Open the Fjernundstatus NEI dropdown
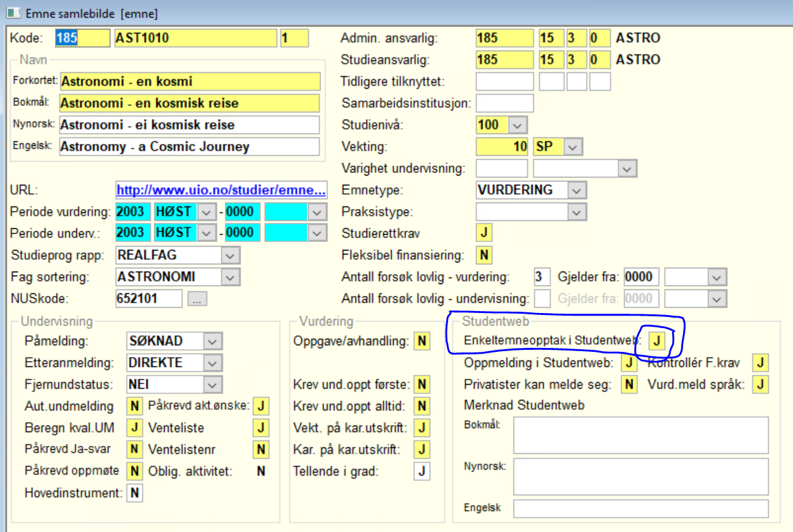793x532 pixels. 211,385
